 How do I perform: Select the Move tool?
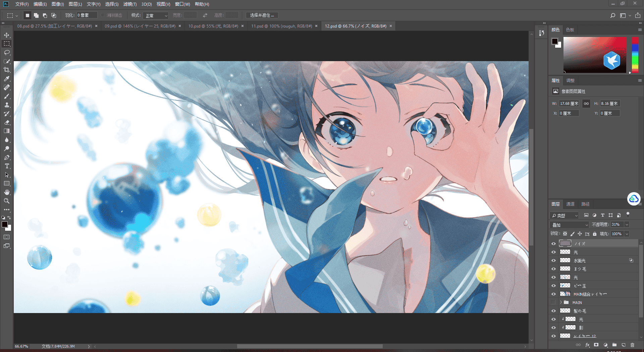point(7,35)
